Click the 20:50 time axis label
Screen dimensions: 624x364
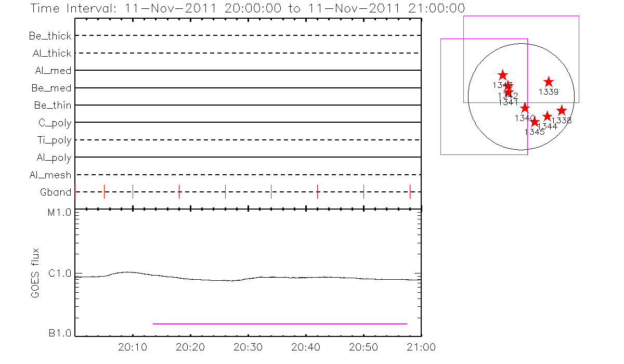pos(363,347)
